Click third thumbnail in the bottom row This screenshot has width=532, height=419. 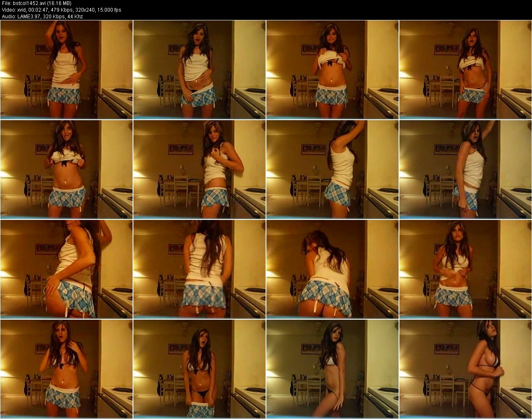point(332,369)
